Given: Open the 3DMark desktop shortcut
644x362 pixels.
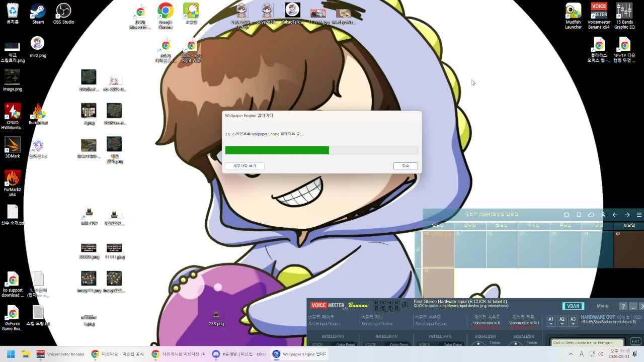Looking at the screenshot, I should coord(13,148).
